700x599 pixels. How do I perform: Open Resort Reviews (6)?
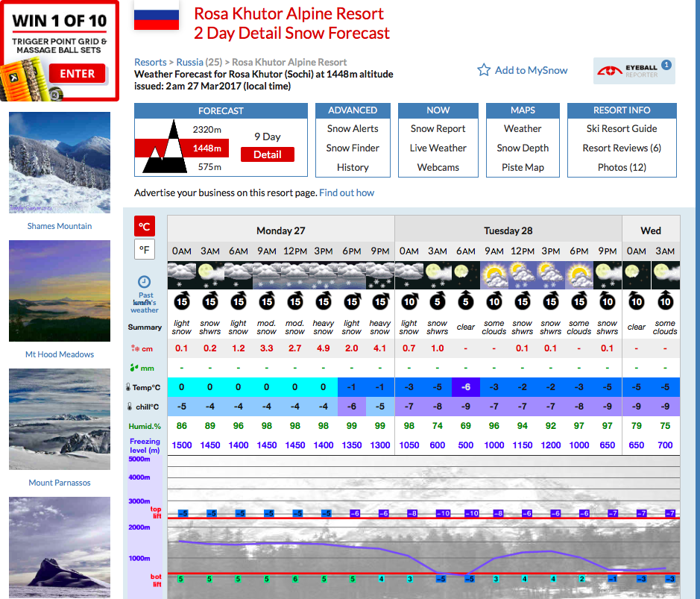coord(622,148)
